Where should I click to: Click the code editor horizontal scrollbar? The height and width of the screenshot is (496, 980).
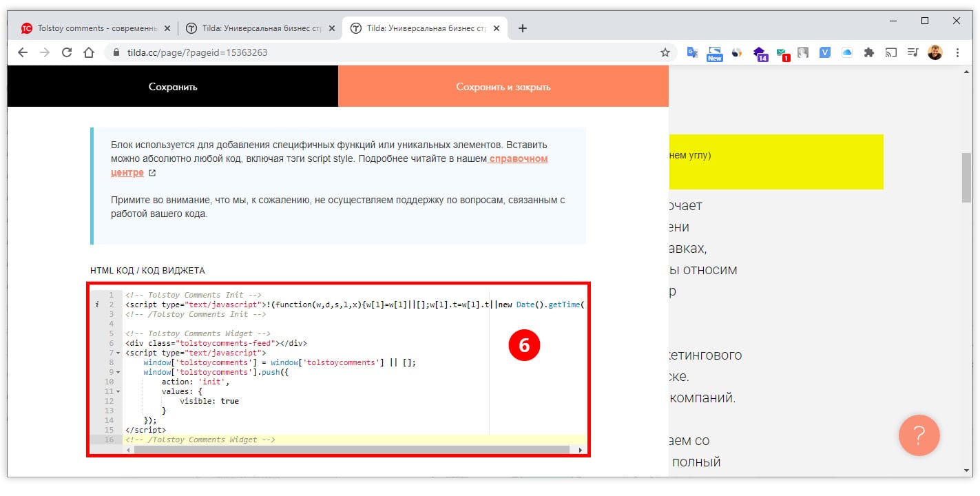[352, 450]
